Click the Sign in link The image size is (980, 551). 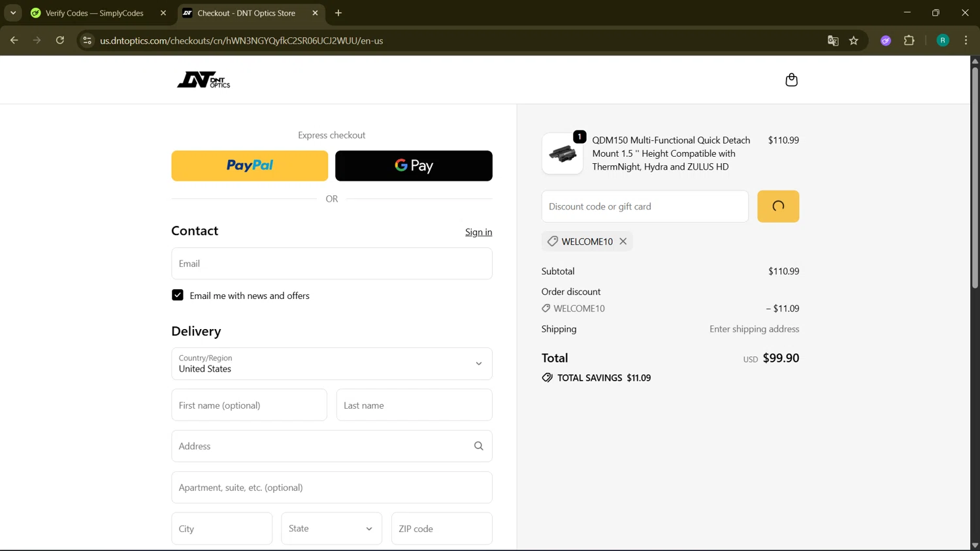[479, 232]
